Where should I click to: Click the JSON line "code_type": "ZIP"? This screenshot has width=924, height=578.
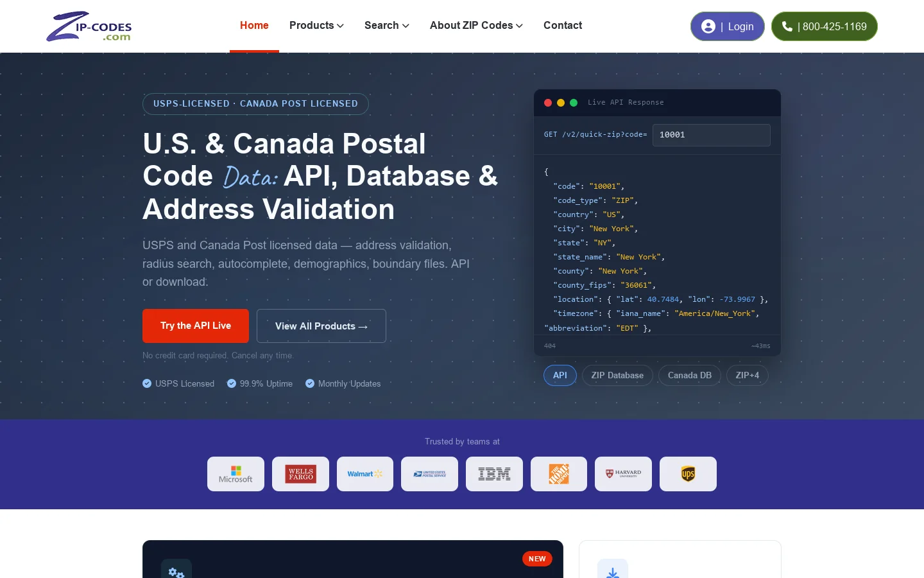click(x=595, y=200)
